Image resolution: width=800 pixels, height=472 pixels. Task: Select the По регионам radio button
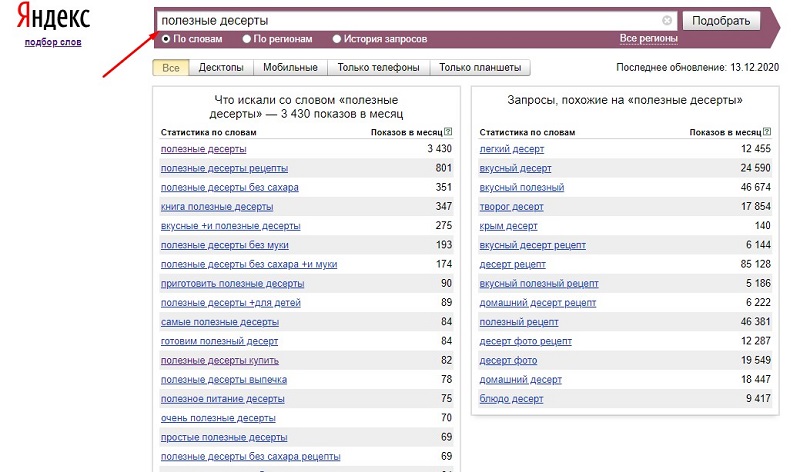(x=246, y=39)
